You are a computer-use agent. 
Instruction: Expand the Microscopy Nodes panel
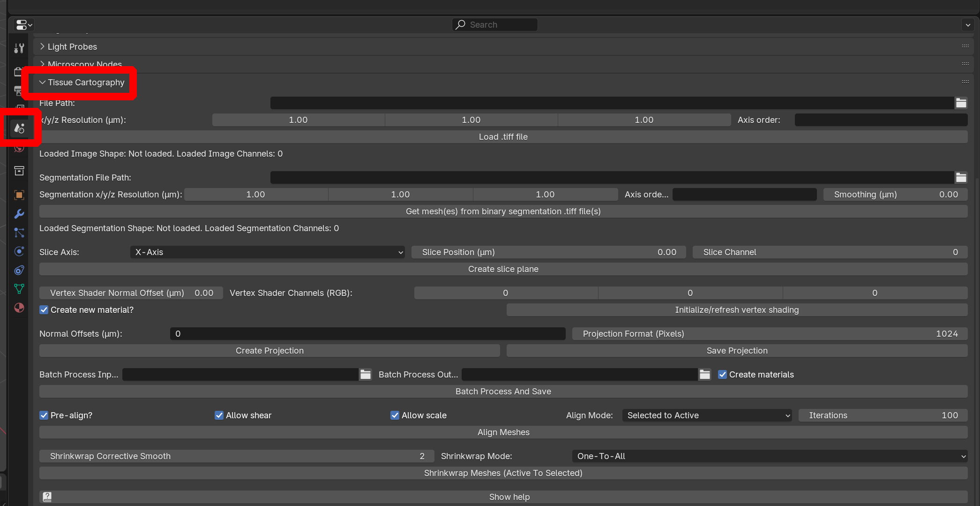pyautogui.click(x=42, y=64)
